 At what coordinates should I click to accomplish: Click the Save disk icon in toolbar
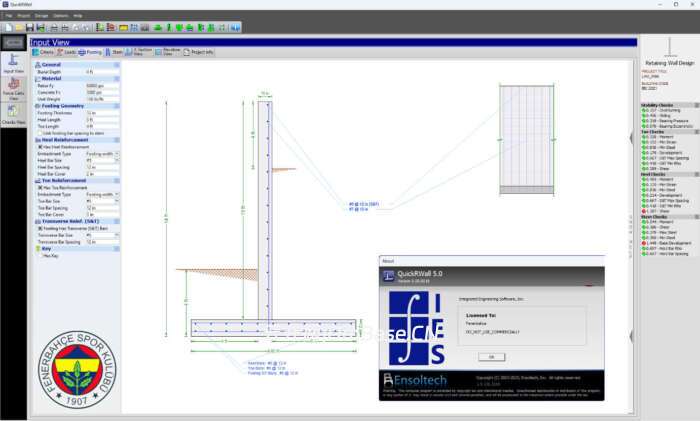click(x=30, y=28)
